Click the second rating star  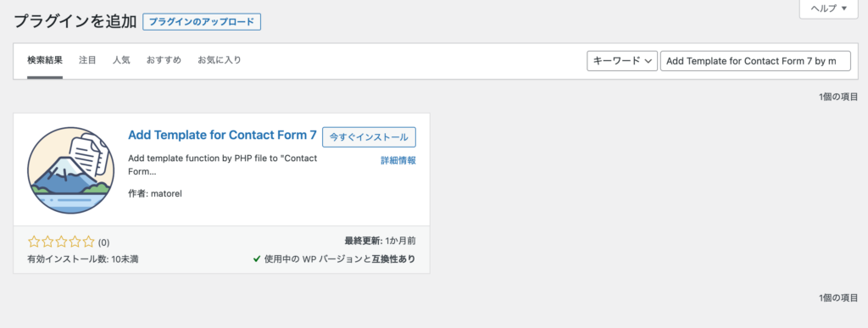(47, 242)
